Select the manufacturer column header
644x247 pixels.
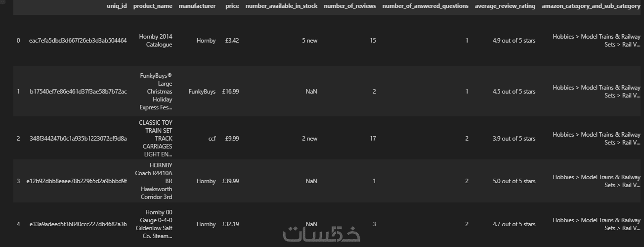click(197, 6)
